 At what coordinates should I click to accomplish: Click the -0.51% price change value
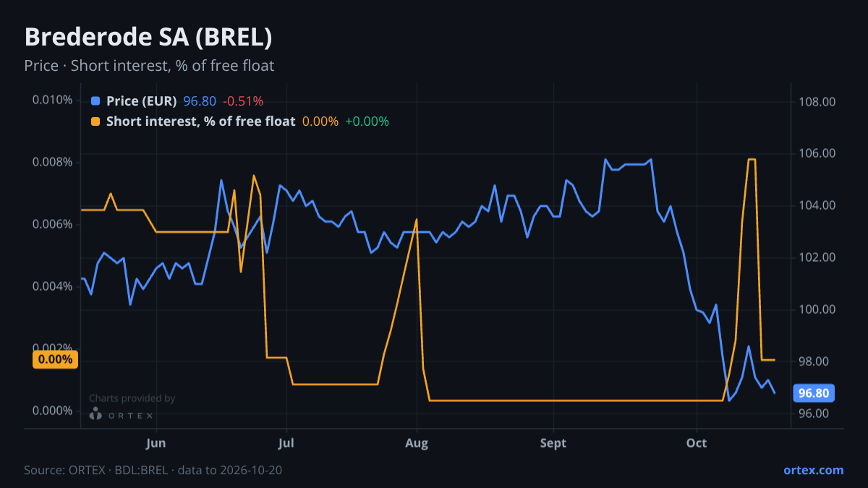click(x=243, y=101)
